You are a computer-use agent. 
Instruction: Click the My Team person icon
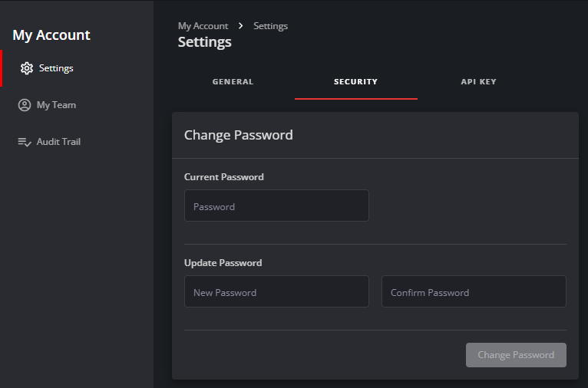25,105
